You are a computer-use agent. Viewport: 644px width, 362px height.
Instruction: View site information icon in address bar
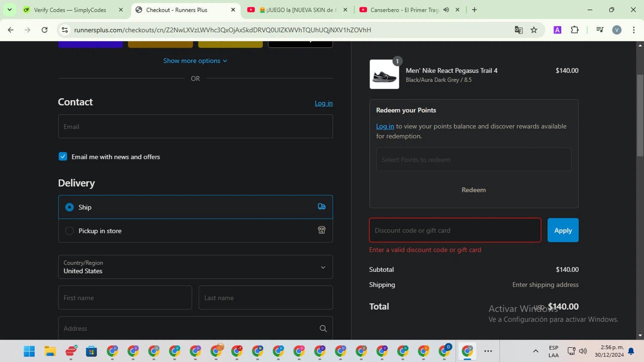point(65,30)
